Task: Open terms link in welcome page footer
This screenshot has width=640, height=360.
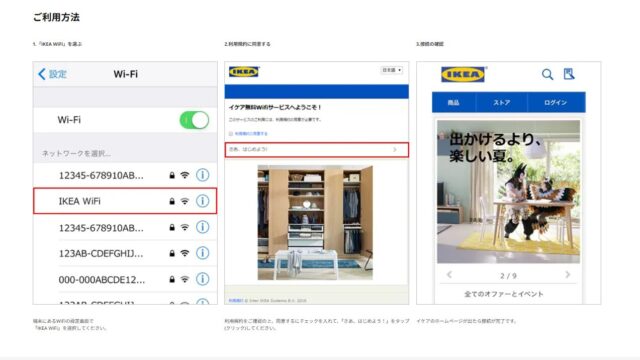Action: [x=235, y=300]
